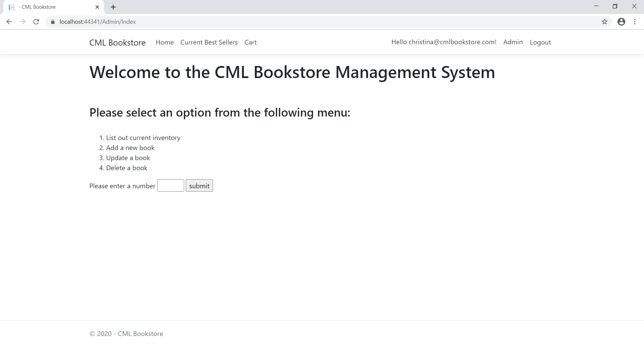Open a new browser tab
The height and width of the screenshot is (345, 644).
(x=113, y=7)
